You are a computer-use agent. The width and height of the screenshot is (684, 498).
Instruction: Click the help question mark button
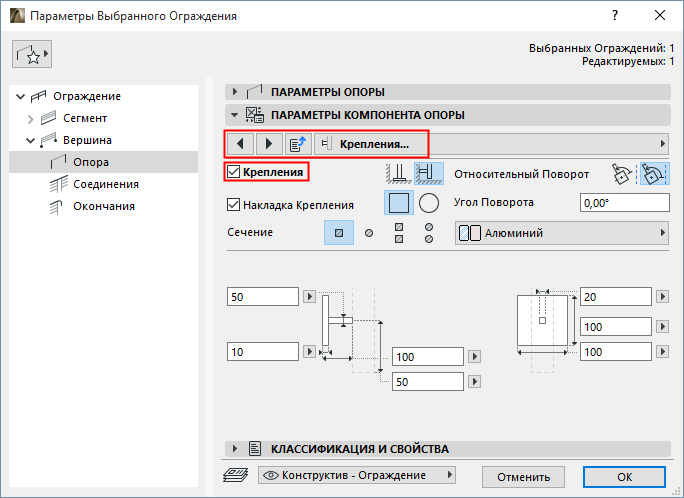615,16
